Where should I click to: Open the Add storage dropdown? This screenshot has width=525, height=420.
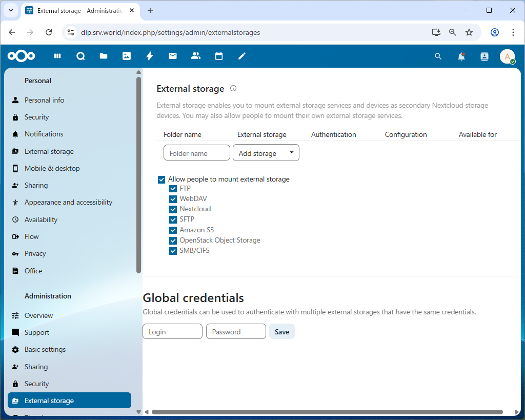coord(266,153)
